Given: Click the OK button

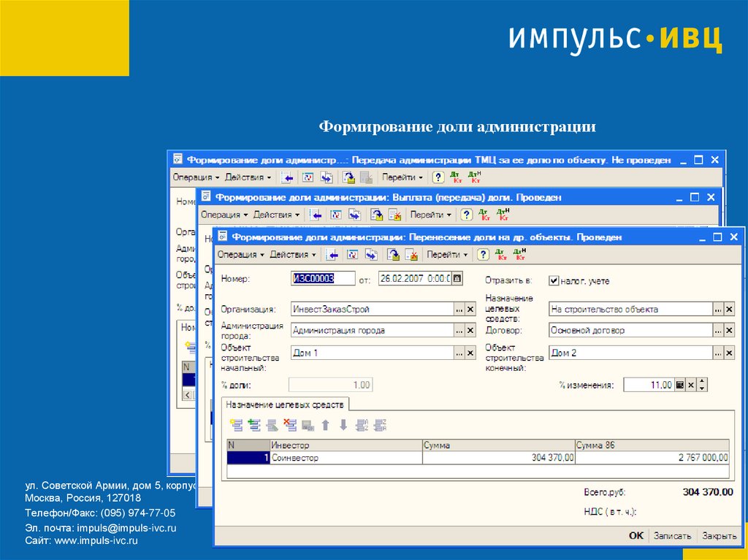Looking at the screenshot, I should (636, 536).
